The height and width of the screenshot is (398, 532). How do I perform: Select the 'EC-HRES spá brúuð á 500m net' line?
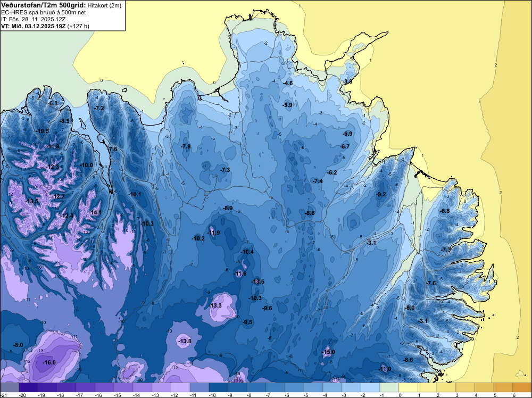point(44,12)
